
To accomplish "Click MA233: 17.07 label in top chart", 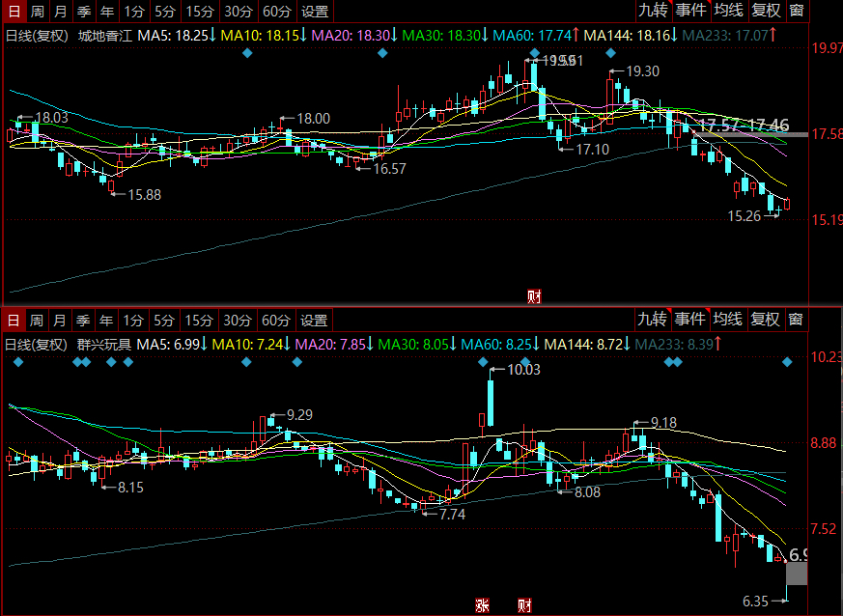I will pos(730,36).
